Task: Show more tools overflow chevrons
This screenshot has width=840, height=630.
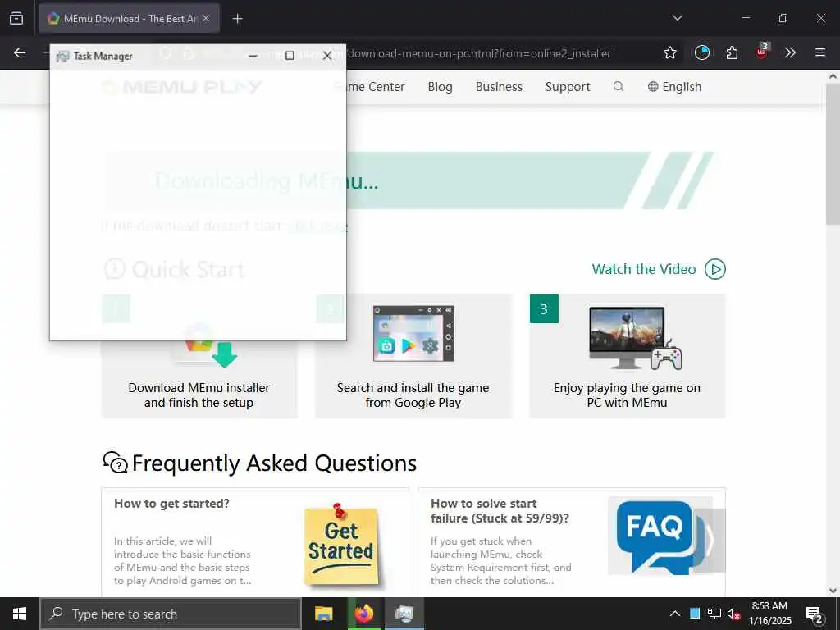Action: coord(790,52)
